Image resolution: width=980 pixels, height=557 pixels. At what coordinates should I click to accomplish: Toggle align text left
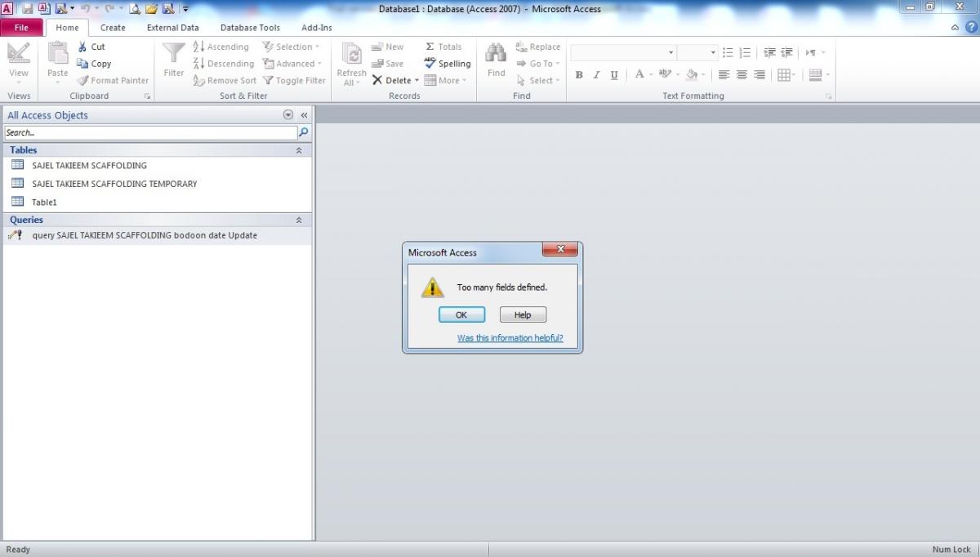click(724, 75)
